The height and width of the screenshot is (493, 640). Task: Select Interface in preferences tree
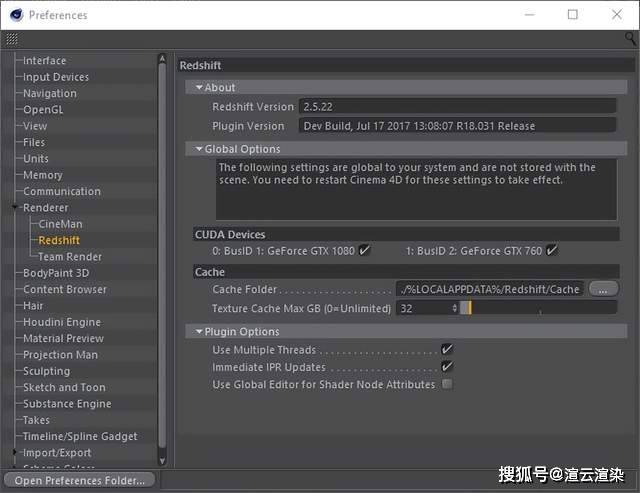pos(44,60)
